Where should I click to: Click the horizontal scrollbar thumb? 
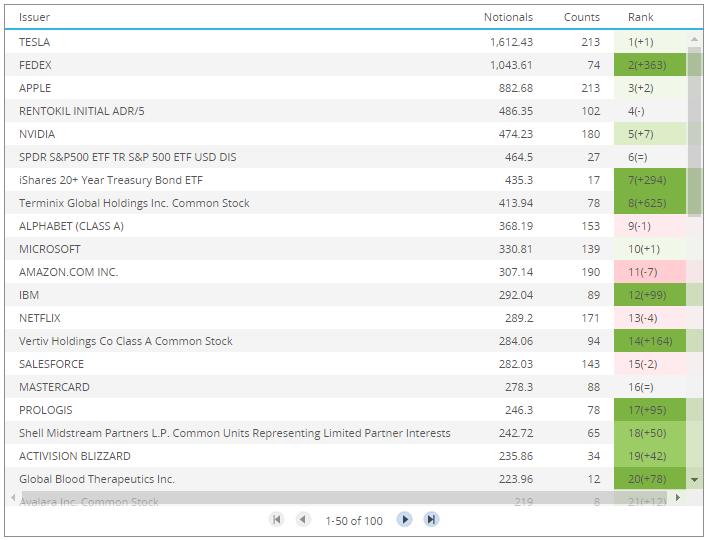click(343, 497)
